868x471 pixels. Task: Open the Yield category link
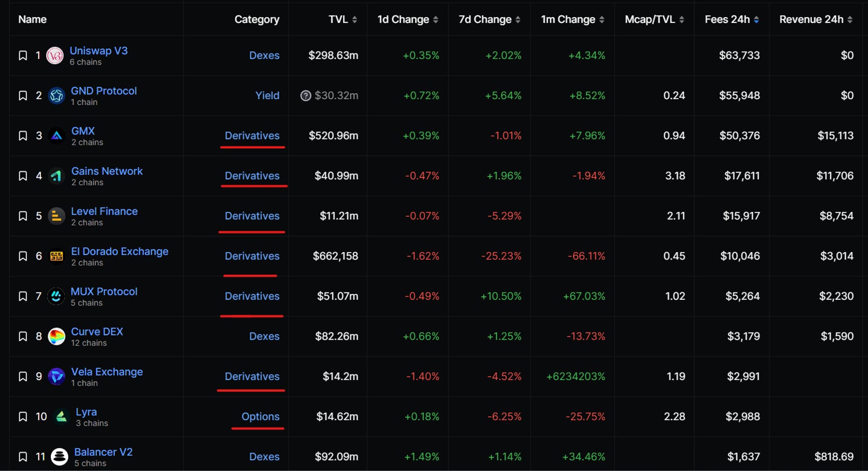pyautogui.click(x=267, y=96)
